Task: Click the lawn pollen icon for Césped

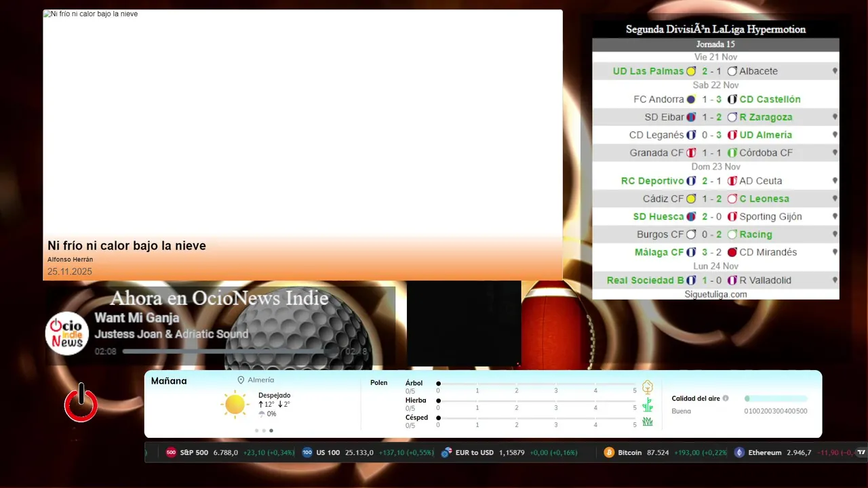Action: [x=648, y=421]
